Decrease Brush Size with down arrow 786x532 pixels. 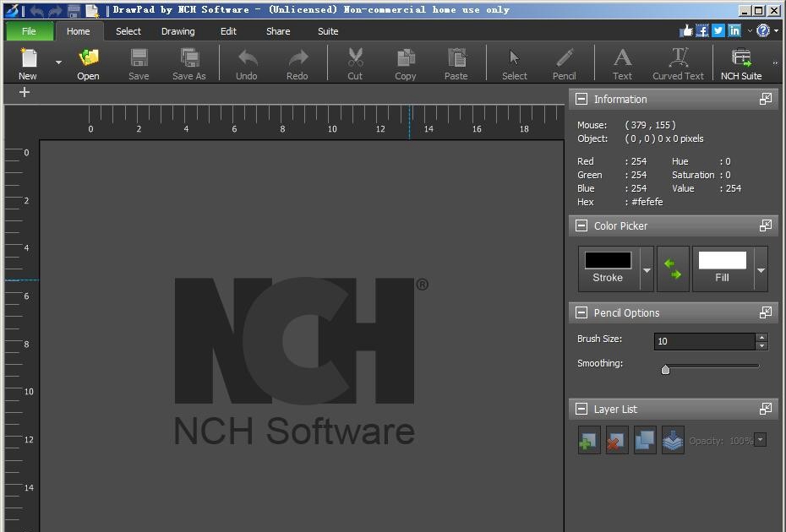762,345
